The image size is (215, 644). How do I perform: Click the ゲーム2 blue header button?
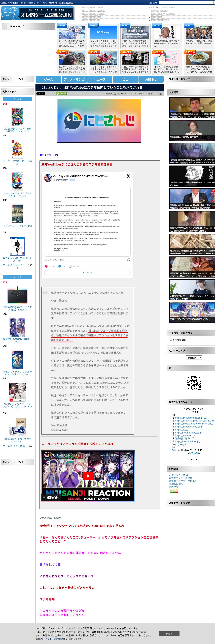tap(17, 277)
